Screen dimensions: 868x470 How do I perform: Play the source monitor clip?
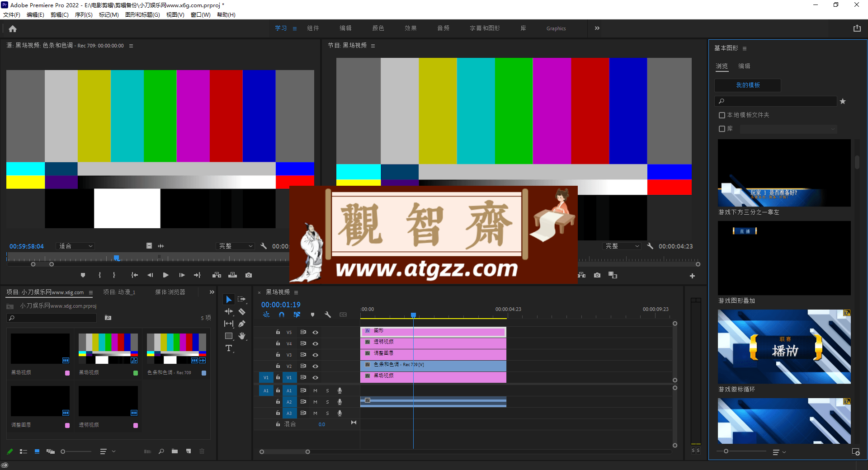[x=166, y=275]
